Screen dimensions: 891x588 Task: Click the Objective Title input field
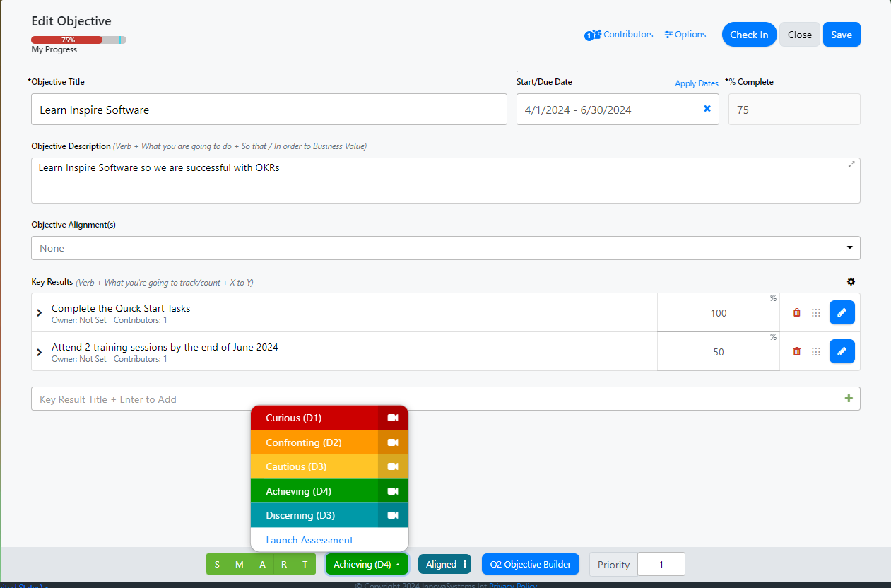coord(269,110)
